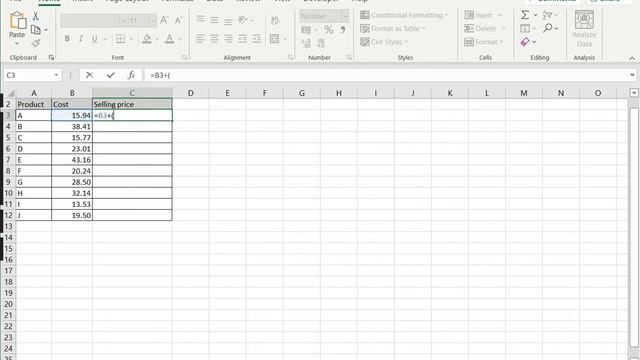Open Clipboard dialog launcher
640x360 pixels.
coord(51,58)
